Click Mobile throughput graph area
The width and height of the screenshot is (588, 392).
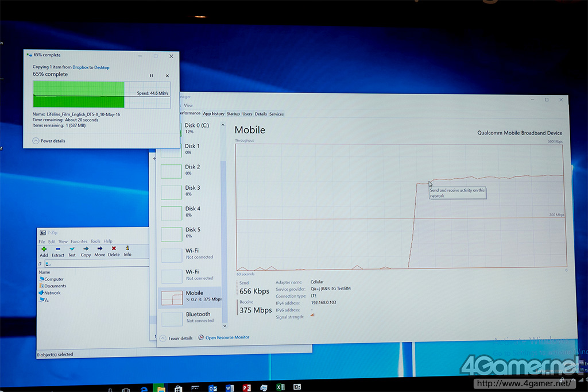point(400,206)
